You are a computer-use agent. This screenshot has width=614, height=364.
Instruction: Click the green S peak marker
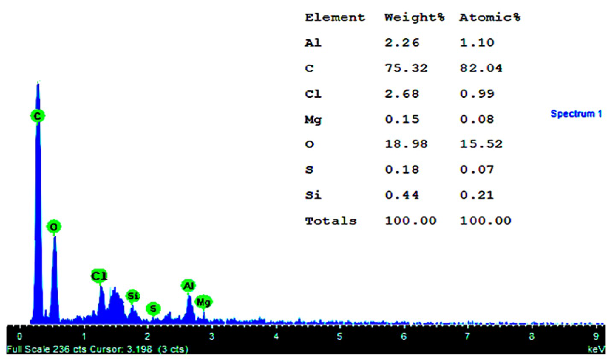pos(153,309)
